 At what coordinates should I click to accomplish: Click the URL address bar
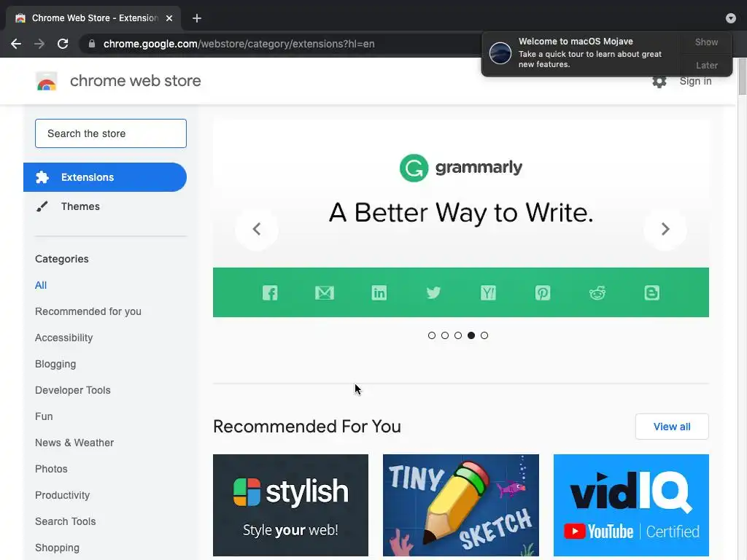281,44
